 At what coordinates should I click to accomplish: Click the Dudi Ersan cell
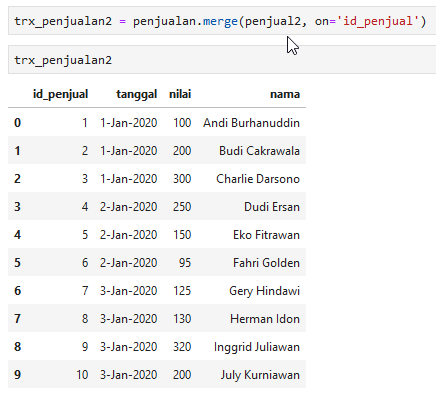pos(272,207)
